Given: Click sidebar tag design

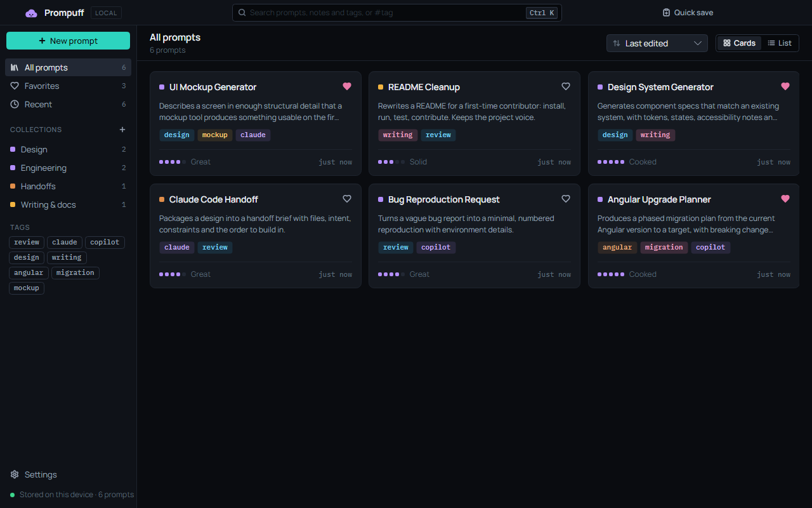Looking at the screenshot, I should click(x=27, y=258).
